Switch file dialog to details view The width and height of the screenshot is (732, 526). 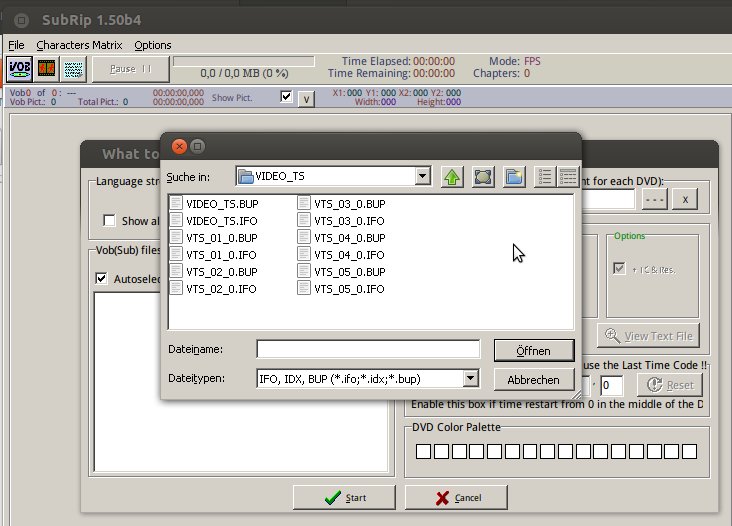(x=568, y=177)
